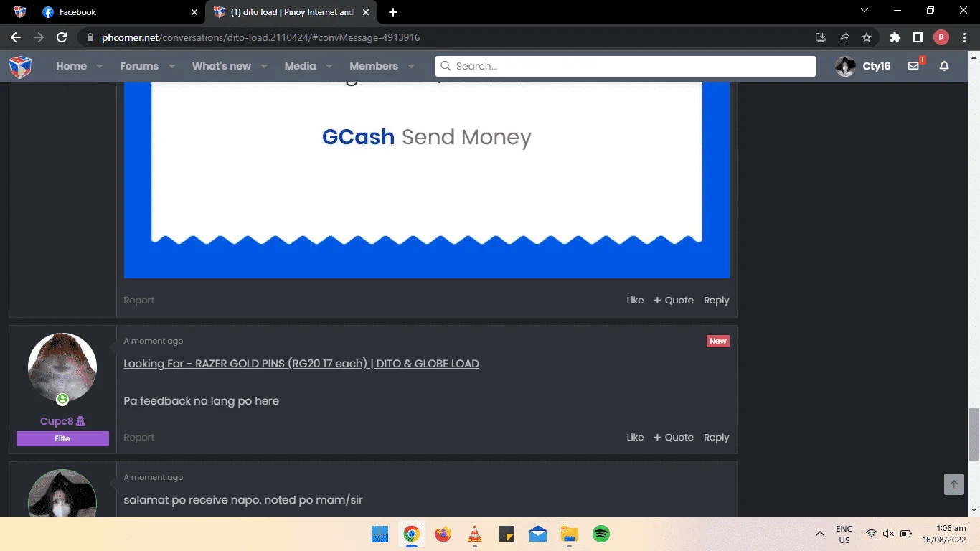Click the scroll-to-top arrow button

(x=953, y=484)
